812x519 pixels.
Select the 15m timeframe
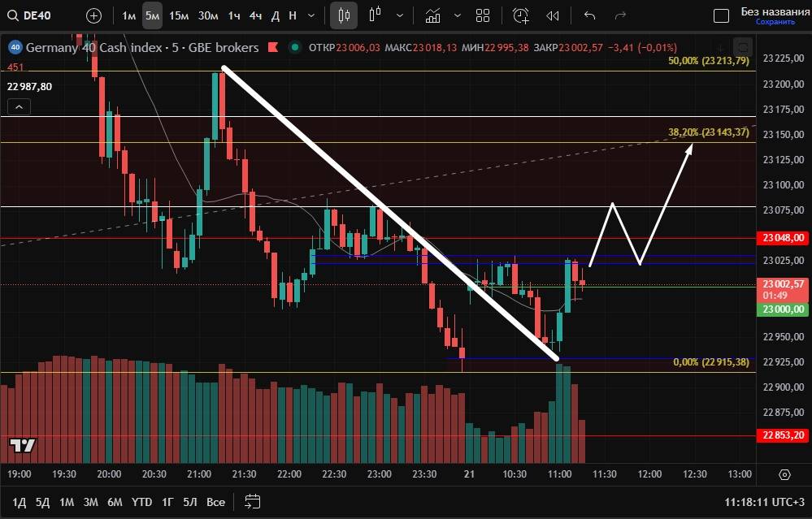coord(179,15)
